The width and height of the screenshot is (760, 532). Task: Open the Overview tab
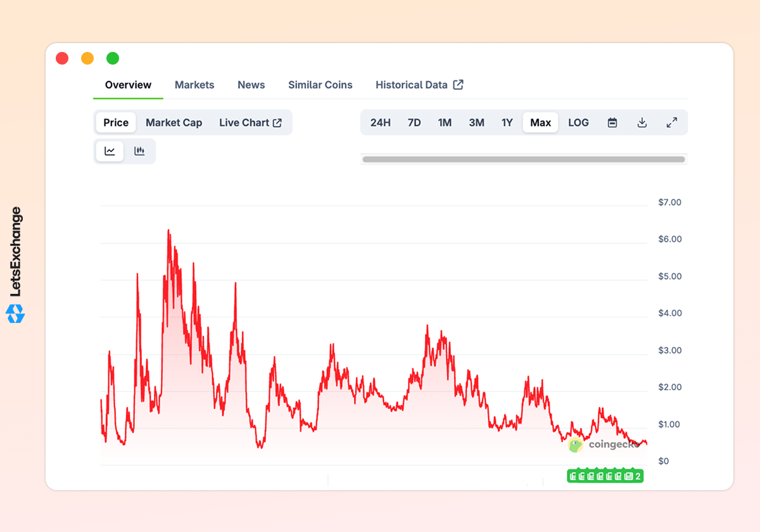coord(128,85)
